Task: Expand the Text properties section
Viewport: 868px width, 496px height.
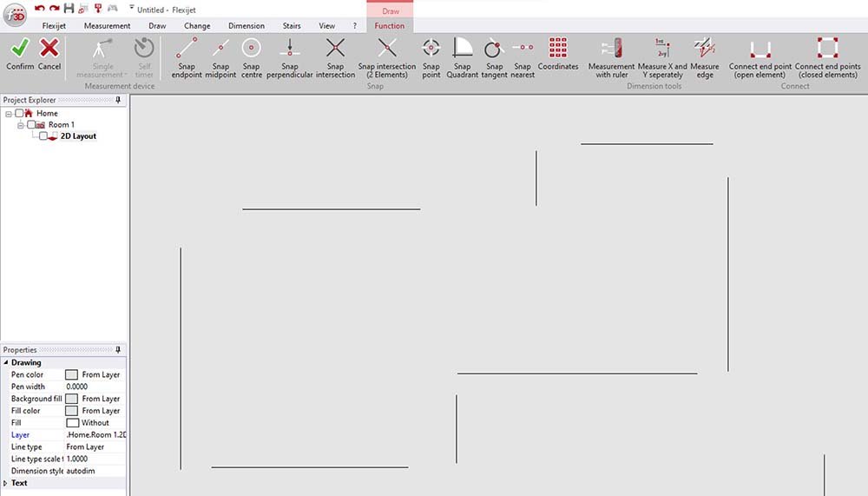Action: tap(5, 483)
